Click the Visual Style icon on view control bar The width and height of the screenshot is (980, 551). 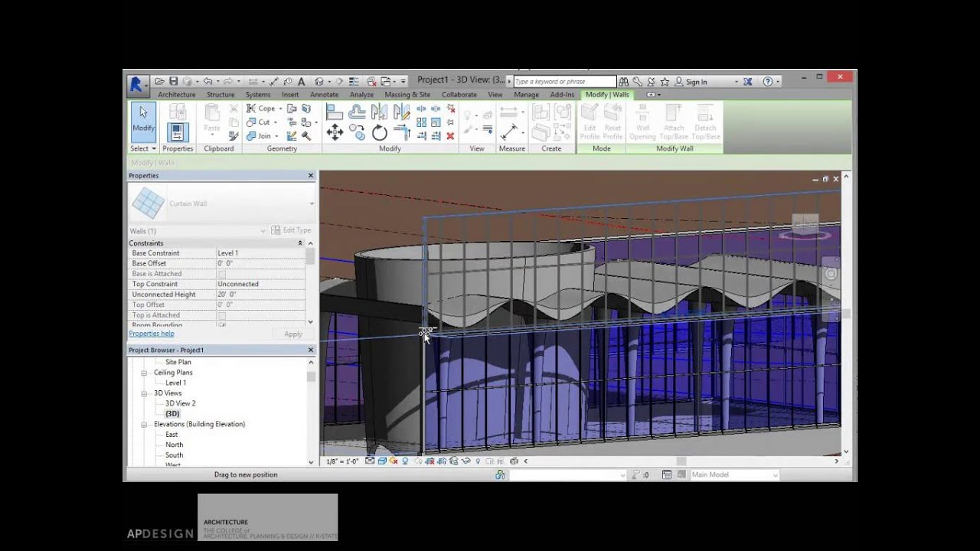coord(381,461)
